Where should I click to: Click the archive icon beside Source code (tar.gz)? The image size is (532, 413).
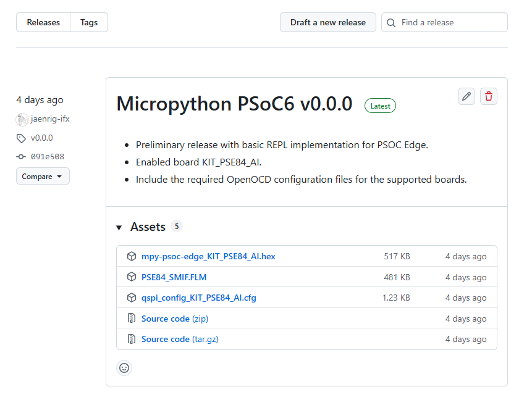[x=132, y=339]
